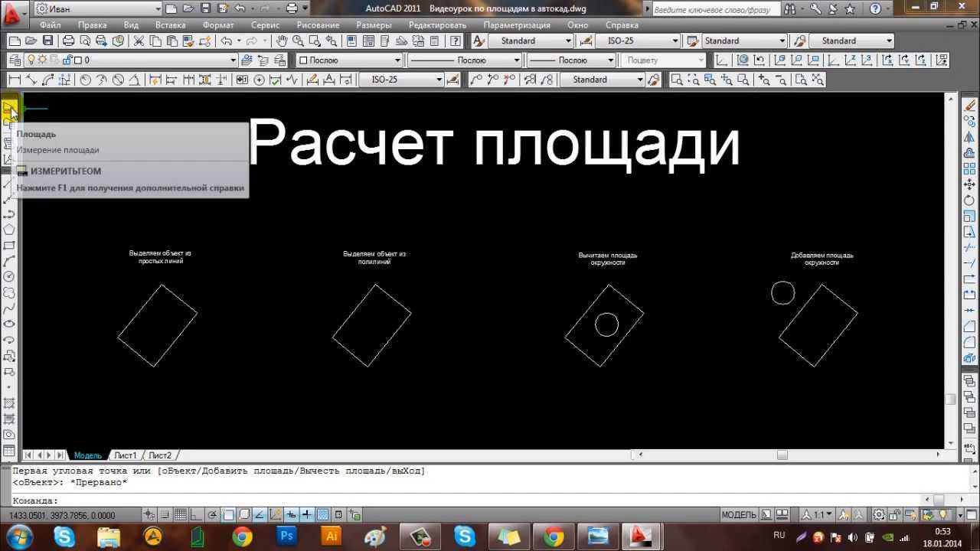Open the Рисование menu

click(x=318, y=25)
